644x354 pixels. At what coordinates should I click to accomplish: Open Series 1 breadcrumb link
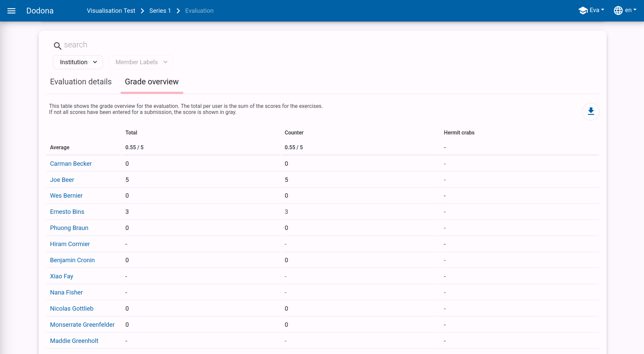(160, 11)
